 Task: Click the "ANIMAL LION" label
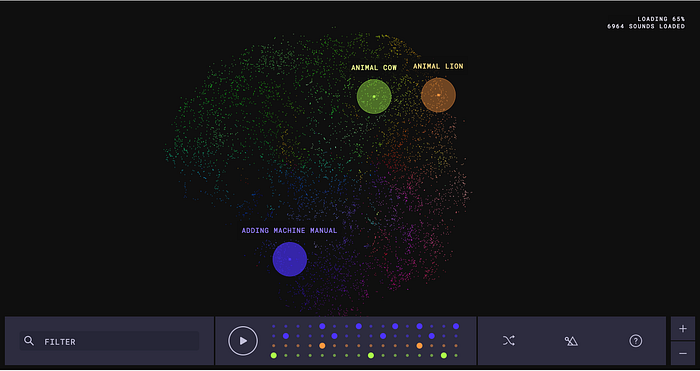(438, 66)
